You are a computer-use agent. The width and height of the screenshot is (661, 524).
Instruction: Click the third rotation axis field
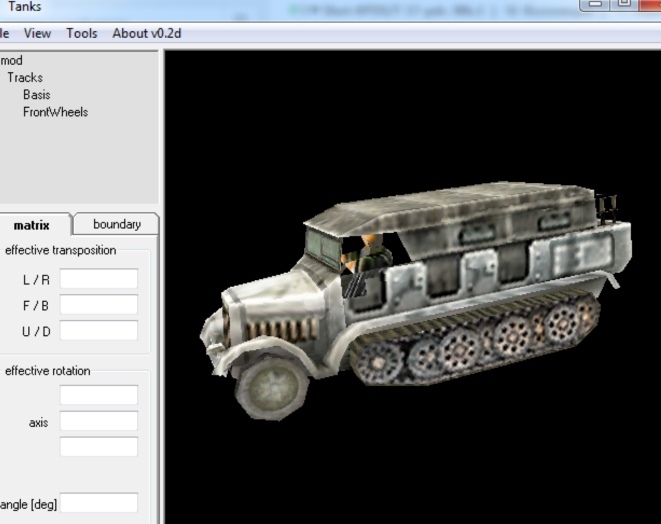pyautogui.click(x=99, y=446)
